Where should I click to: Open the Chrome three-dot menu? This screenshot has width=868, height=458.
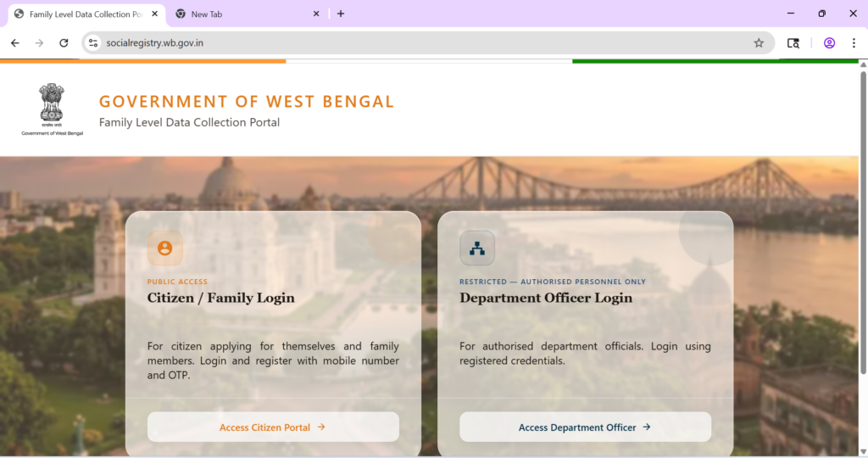coord(854,42)
